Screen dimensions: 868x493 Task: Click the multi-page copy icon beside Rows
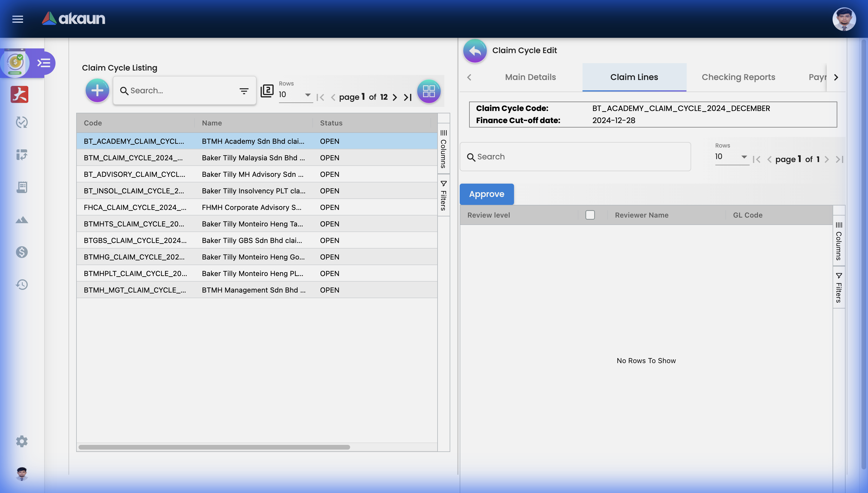(267, 91)
